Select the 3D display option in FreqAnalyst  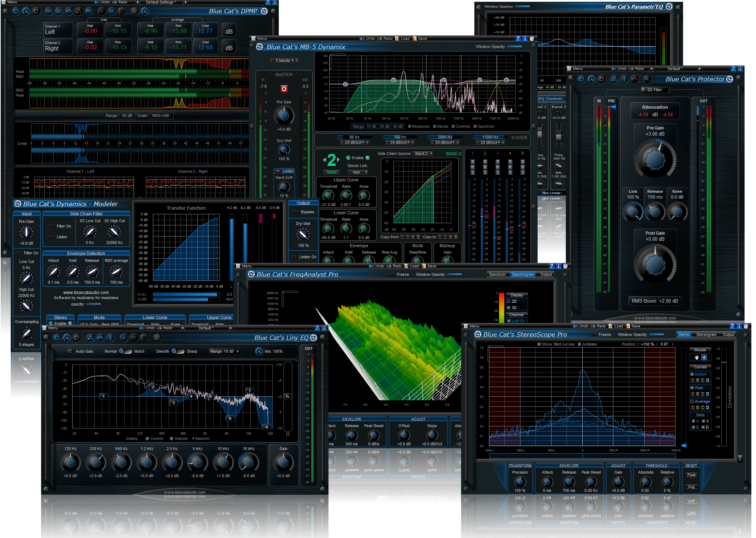[509, 308]
